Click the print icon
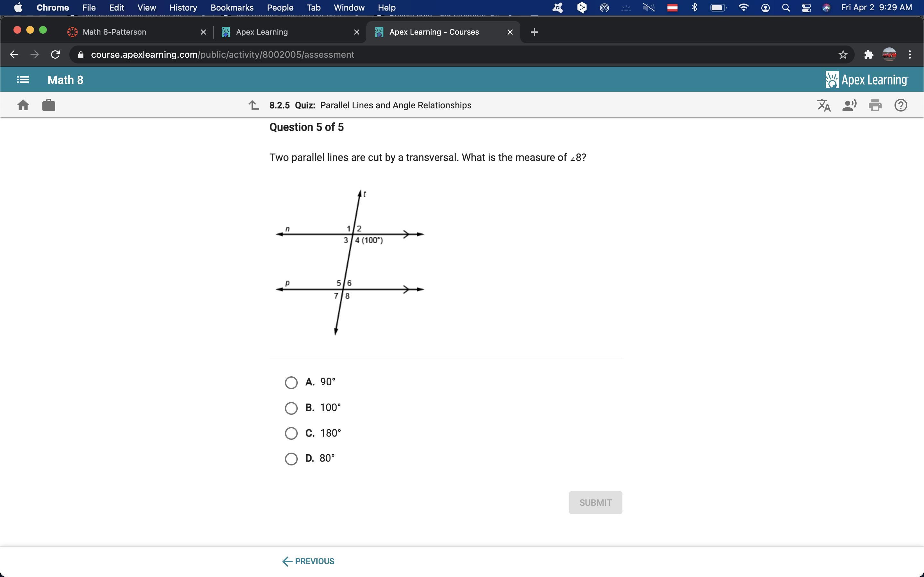Viewport: 924px width, 577px height. point(875,105)
